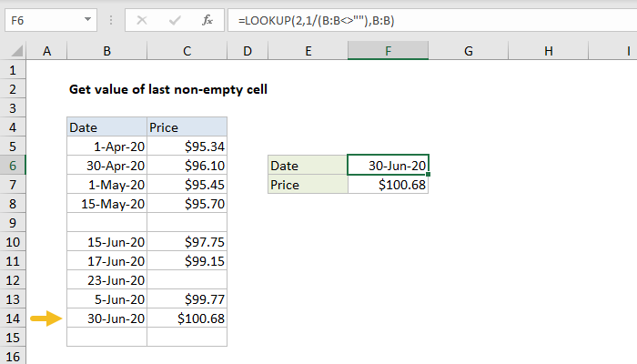The image size is (637, 364).
Task: Select column D header
Action: pos(248,51)
